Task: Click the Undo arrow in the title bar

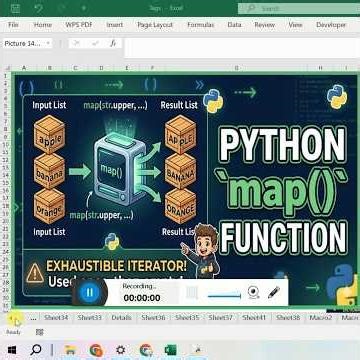Action: (40, 8)
